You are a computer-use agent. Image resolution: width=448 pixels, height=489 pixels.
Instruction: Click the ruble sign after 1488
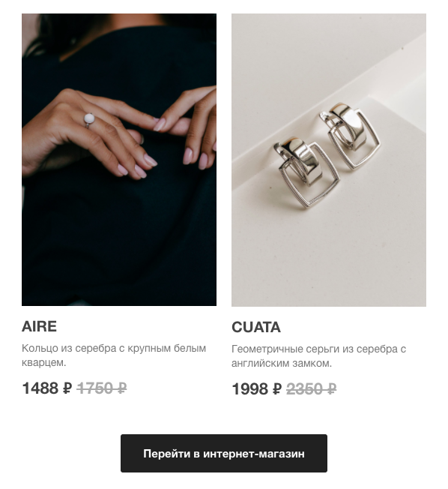pyautogui.click(x=67, y=388)
